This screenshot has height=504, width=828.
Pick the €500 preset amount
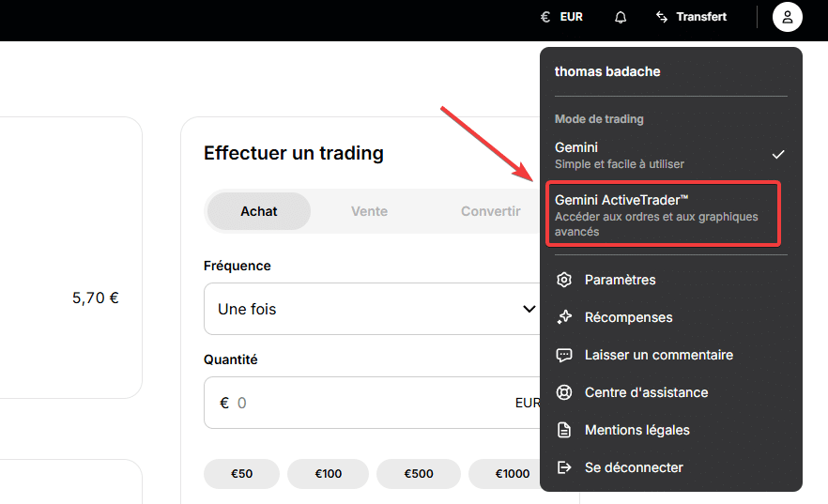click(x=419, y=474)
